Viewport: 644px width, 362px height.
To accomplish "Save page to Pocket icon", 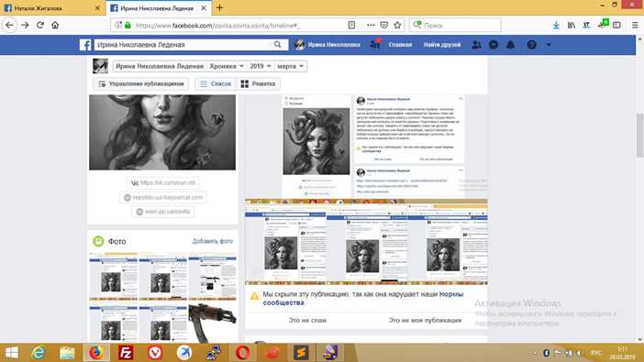I will [384, 25].
